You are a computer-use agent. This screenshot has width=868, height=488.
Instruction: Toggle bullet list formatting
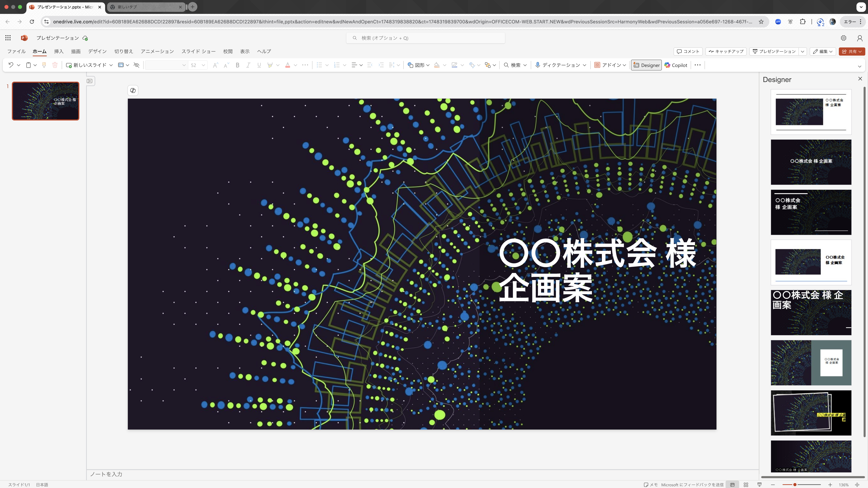(319, 65)
